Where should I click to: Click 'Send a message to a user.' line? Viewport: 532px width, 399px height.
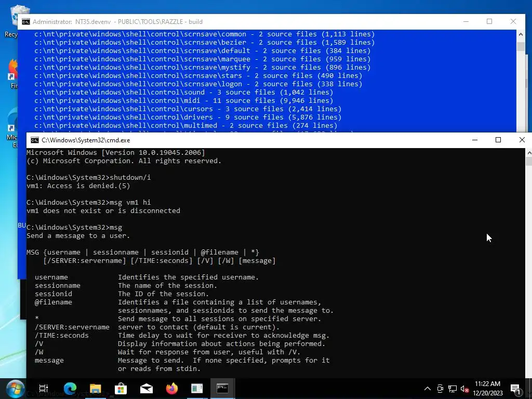pyautogui.click(x=78, y=236)
